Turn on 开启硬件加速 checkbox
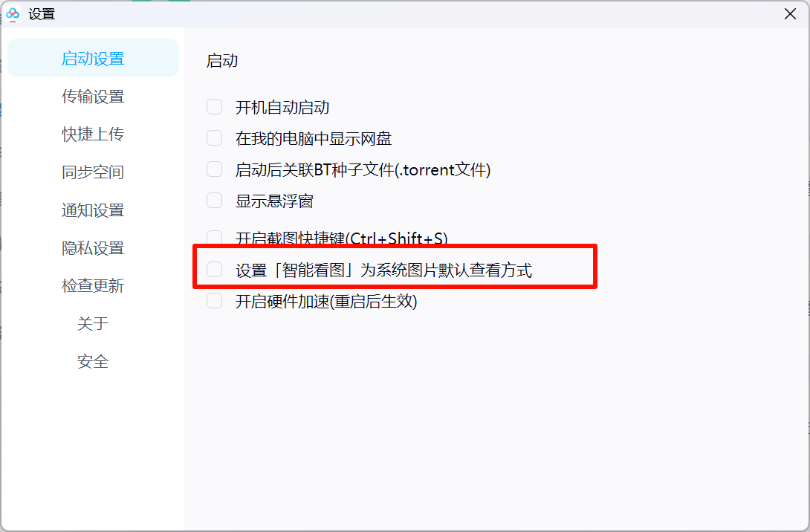 tap(214, 301)
